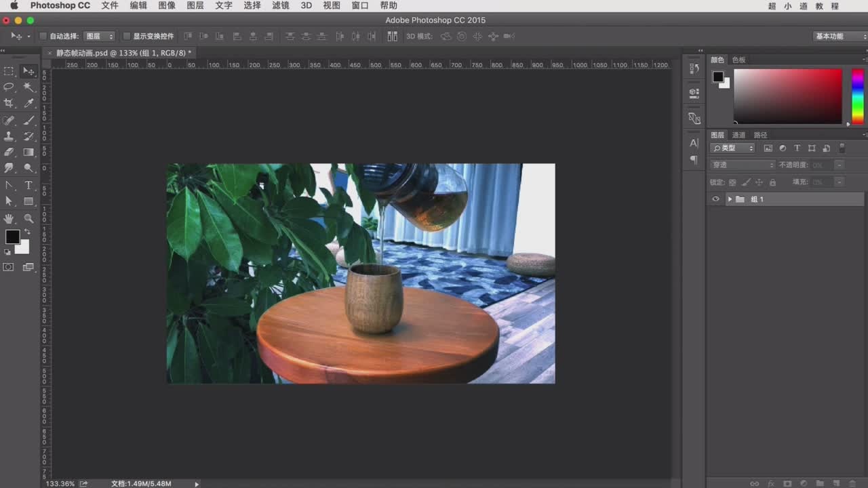Select the History Brush tool
The height and width of the screenshot is (488, 868).
(x=28, y=137)
